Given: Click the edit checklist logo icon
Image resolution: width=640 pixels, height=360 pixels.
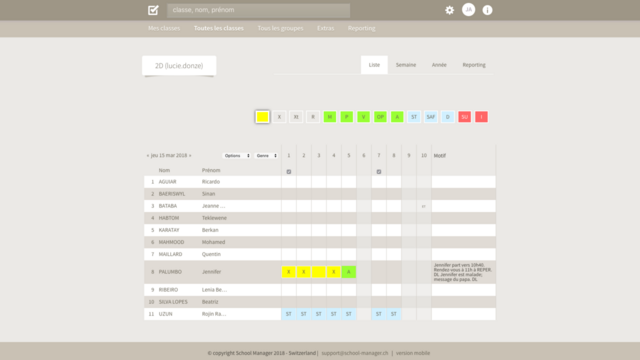Looking at the screenshot, I should 153,10.
